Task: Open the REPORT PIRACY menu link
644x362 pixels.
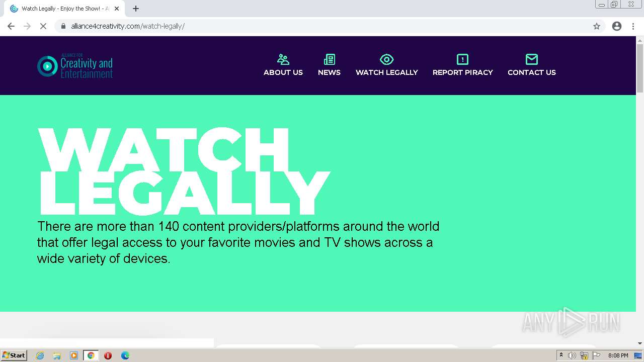Action: (x=463, y=72)
